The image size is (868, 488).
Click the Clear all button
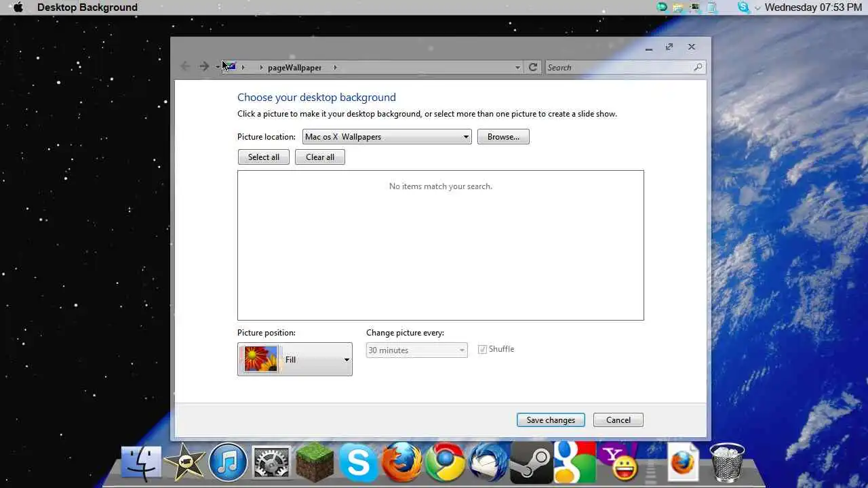pos(320,157)
